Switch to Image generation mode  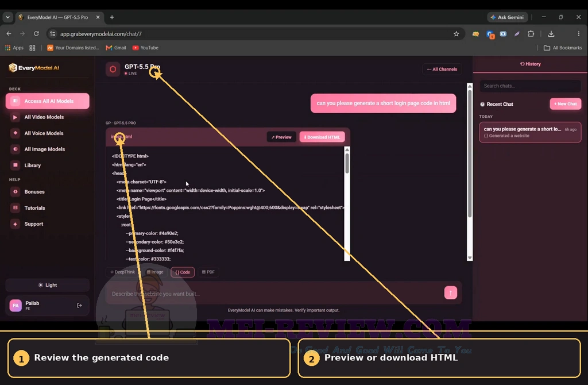155,272
